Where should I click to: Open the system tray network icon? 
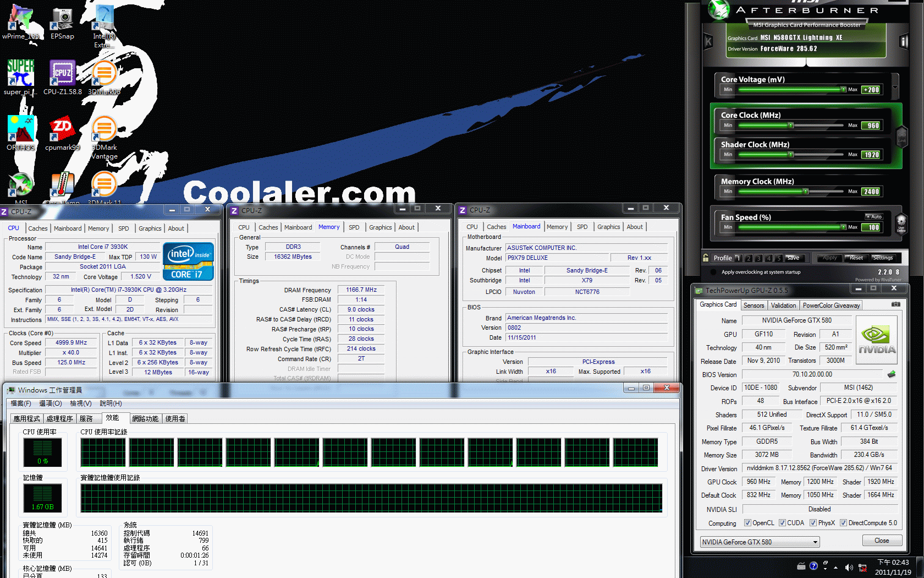(x=862, y=567)
